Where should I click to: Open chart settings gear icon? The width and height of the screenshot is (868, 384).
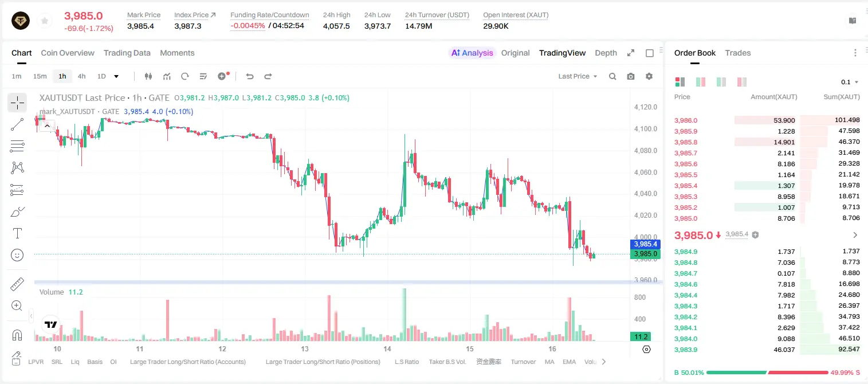pos(649,76)
